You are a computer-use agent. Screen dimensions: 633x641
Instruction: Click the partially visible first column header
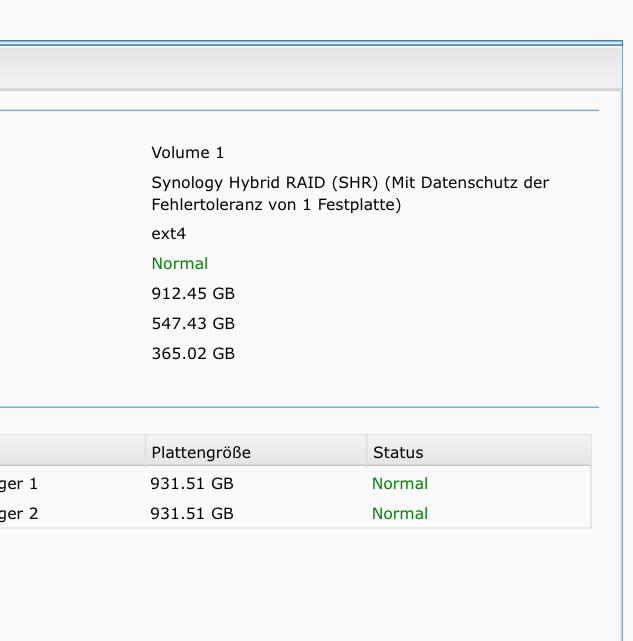[70, 452]
